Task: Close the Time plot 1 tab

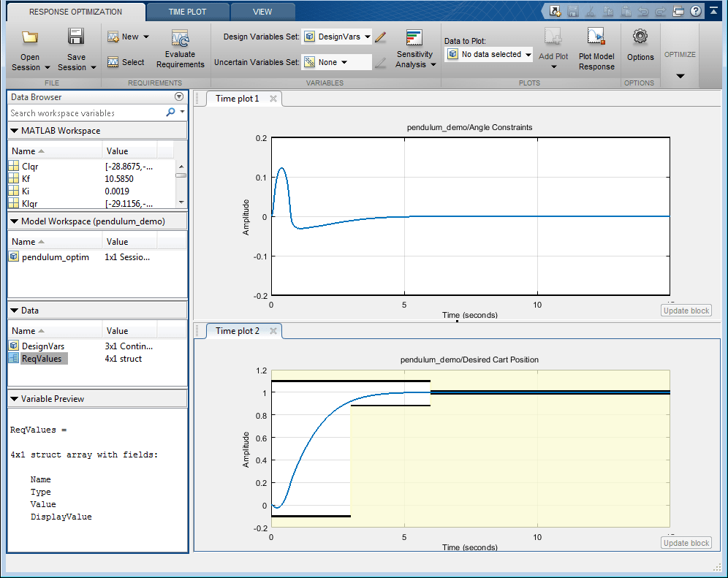Action: click(x=273, y=99)
